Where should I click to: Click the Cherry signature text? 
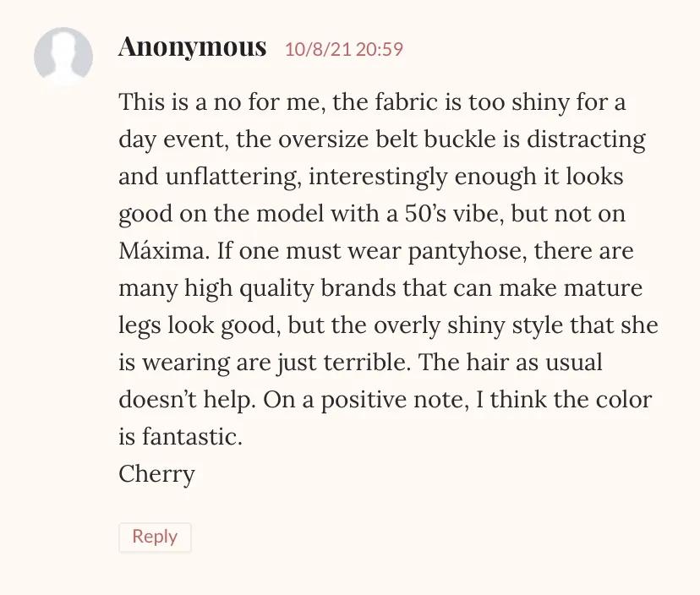[x=156, y=473]
